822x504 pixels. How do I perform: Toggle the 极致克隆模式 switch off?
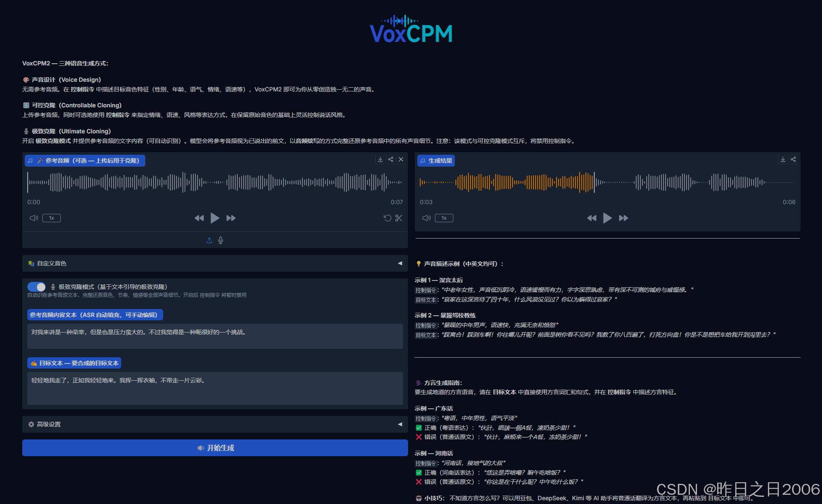click(36, 287)
